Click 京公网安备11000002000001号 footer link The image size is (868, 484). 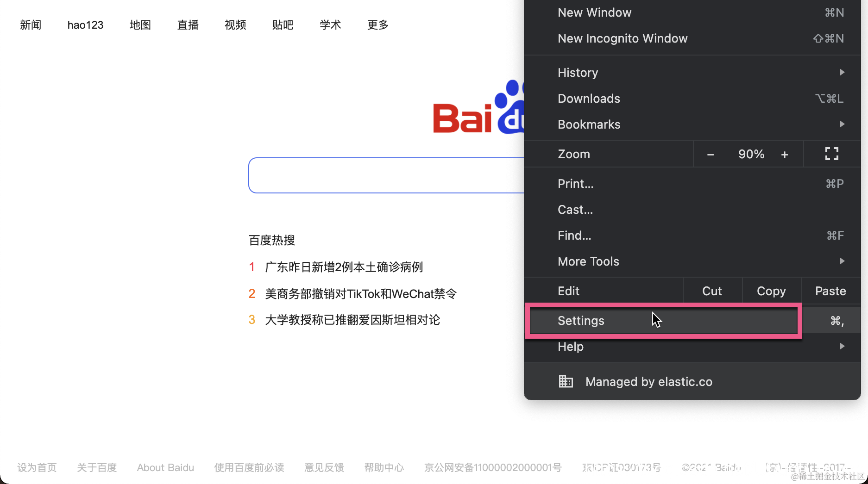pos(493,468)
